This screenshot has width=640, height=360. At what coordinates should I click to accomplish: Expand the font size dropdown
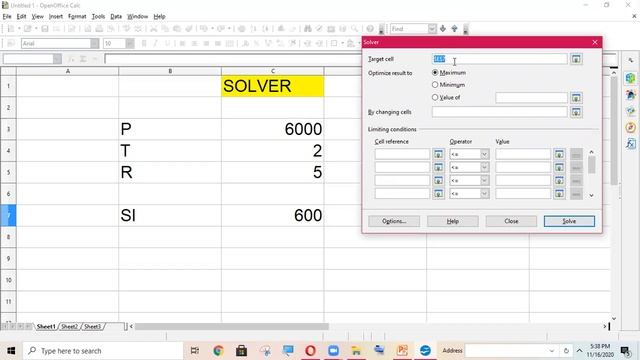130,43
